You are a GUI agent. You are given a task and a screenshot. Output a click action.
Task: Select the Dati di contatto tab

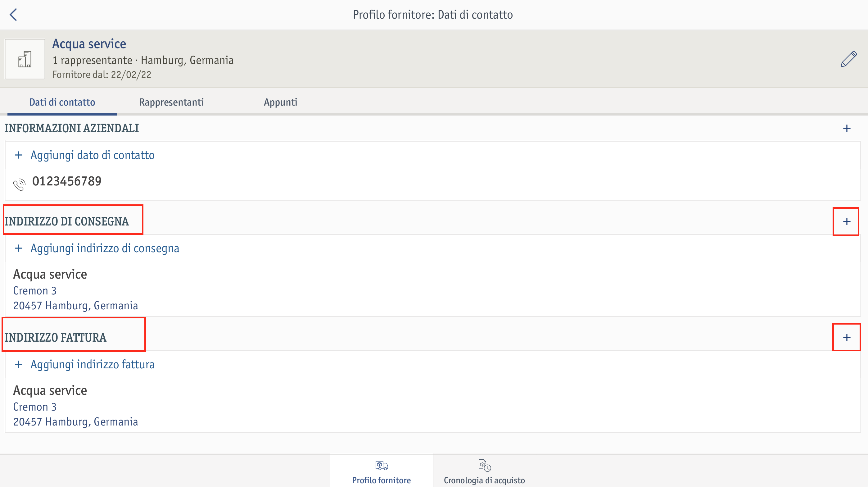coord(62,102)
